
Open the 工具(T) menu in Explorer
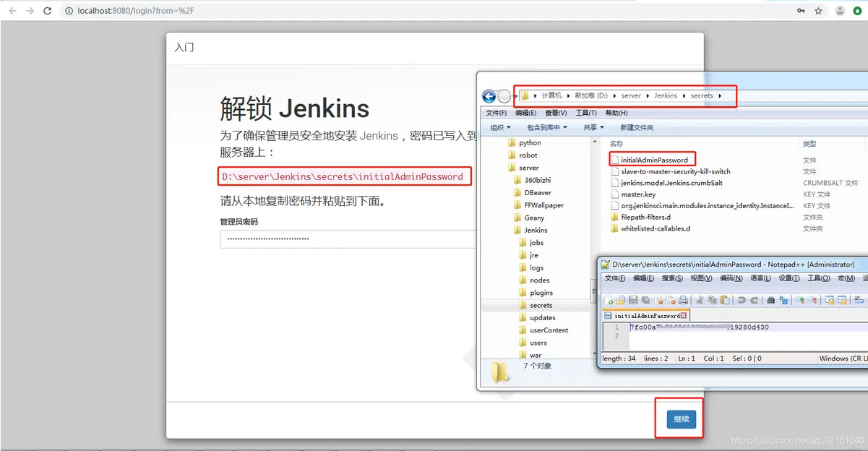(586, 113)
